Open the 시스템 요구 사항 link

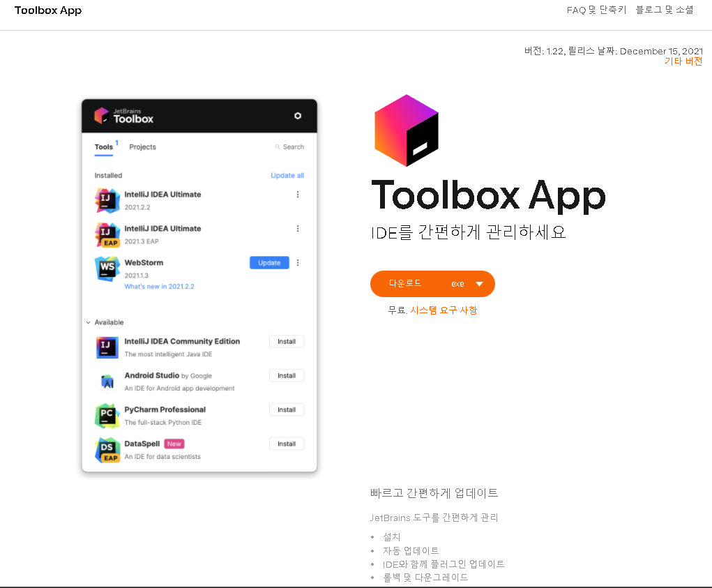(x=444, y=310)
